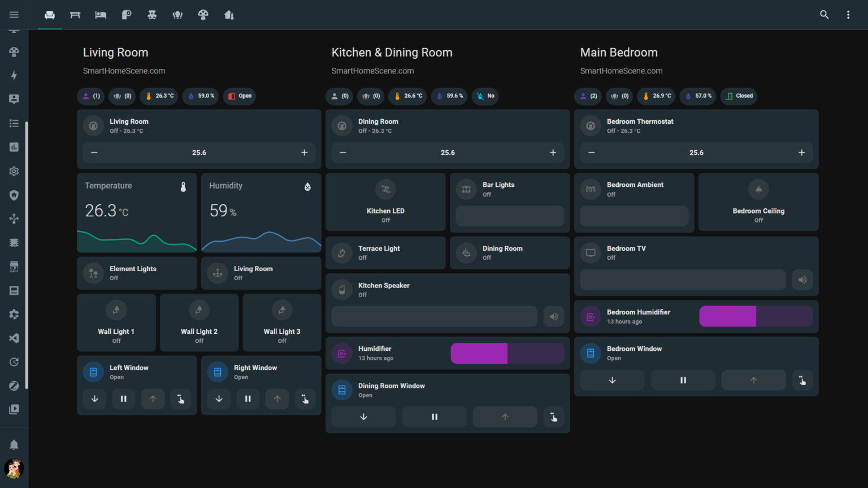Open the Settings gear in the sidebar
Viewport: 868px width, 488px height.
pyautogui.click(x=14, y=171)
